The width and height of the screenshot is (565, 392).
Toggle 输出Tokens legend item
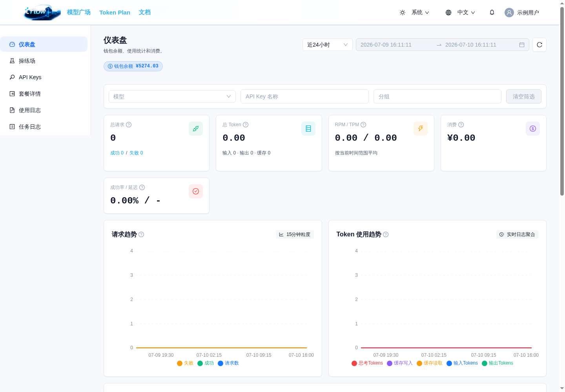(498, 363)
